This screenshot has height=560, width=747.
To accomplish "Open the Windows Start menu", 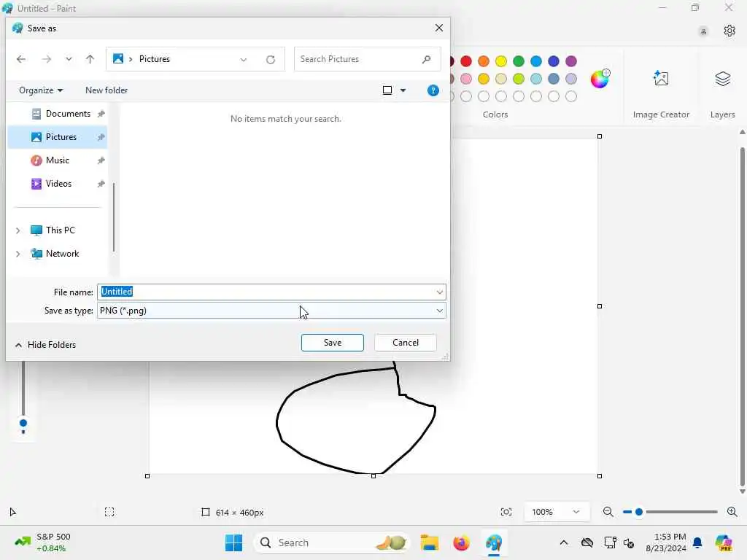I will click(x=233, y=542).
